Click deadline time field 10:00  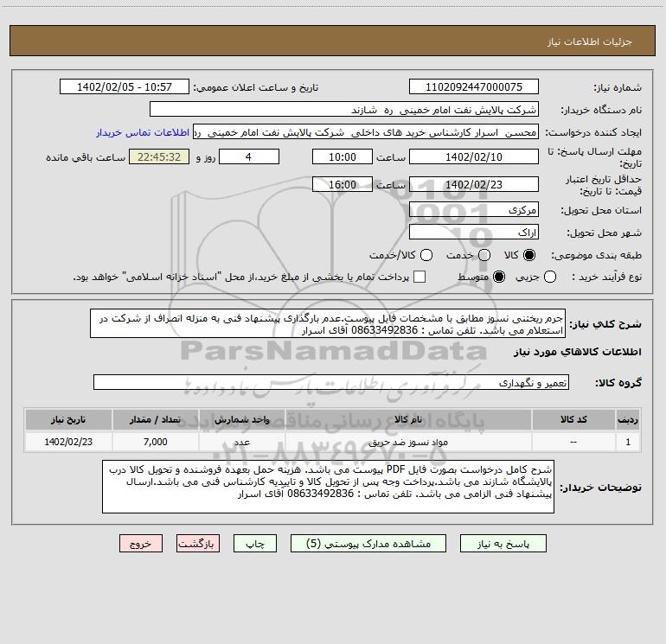tap(343, 156)
